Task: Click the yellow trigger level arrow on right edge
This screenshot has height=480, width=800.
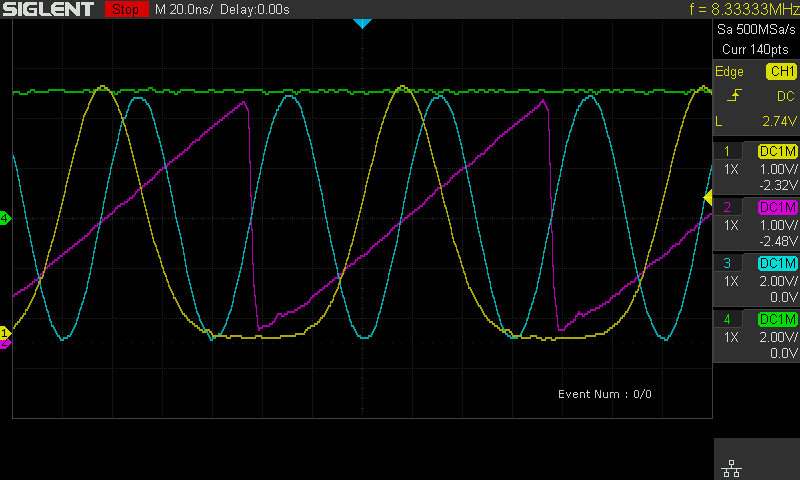Action: (708, 197)
